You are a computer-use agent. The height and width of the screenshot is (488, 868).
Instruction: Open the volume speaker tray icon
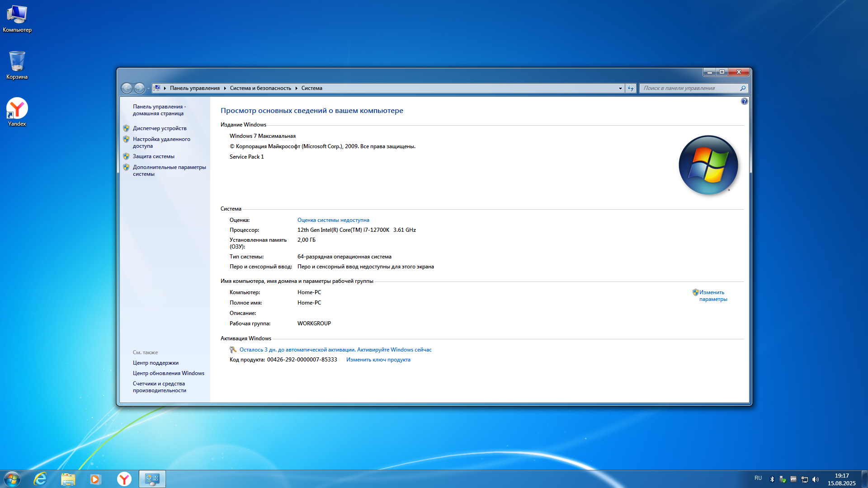[x=816, y=479]
